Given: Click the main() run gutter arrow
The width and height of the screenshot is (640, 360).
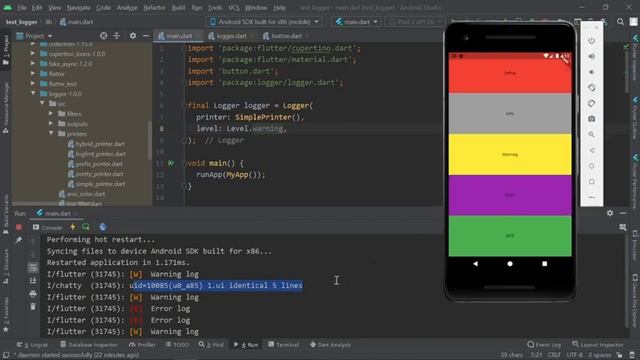Looking at the screenshot, I should pos(171,163).
